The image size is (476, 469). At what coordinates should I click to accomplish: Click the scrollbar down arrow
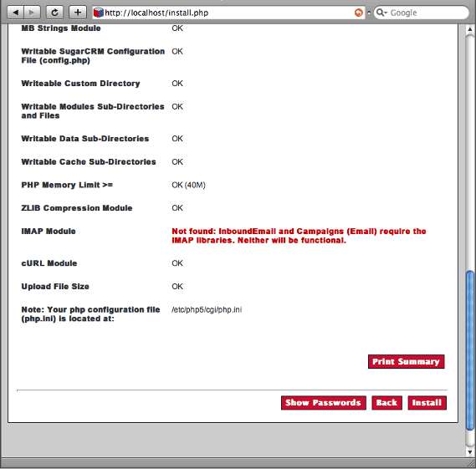(470, 451)
